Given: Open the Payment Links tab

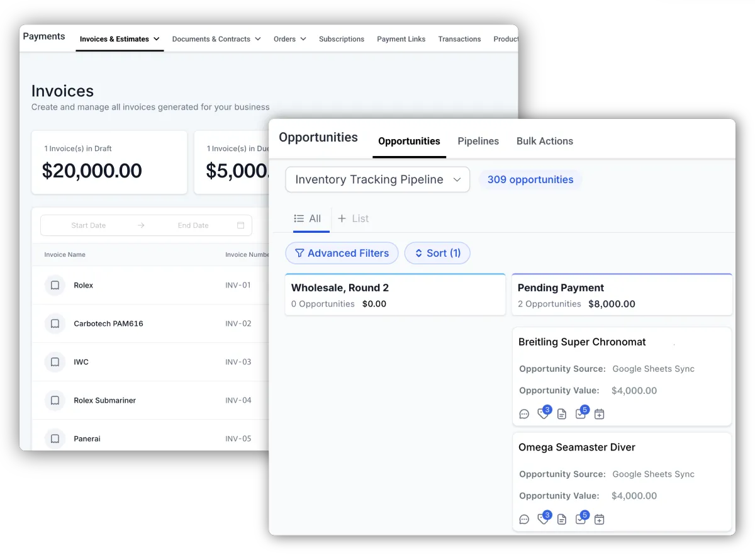Looking at the screenshot, I should [401, 39].
